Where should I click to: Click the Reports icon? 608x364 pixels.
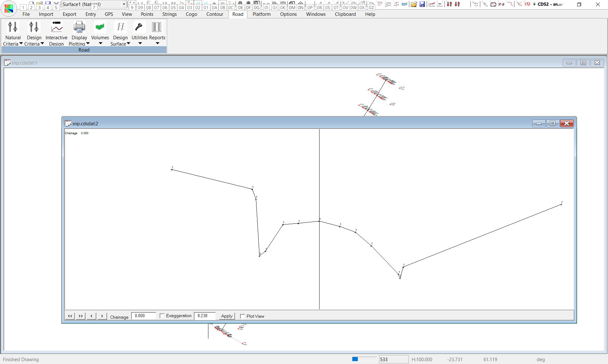click(x=157, y=27)
